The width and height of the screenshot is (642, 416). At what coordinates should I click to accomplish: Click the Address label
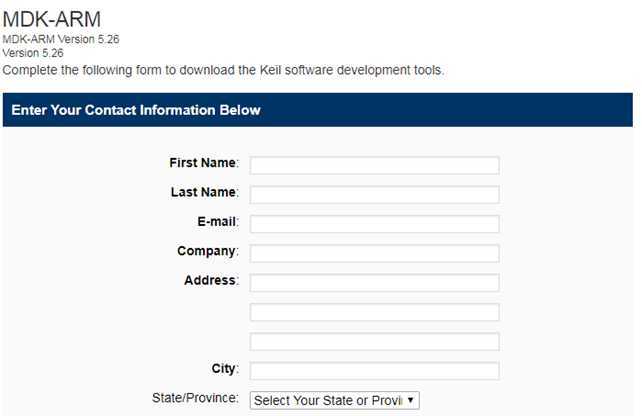(x=211, y=280)
